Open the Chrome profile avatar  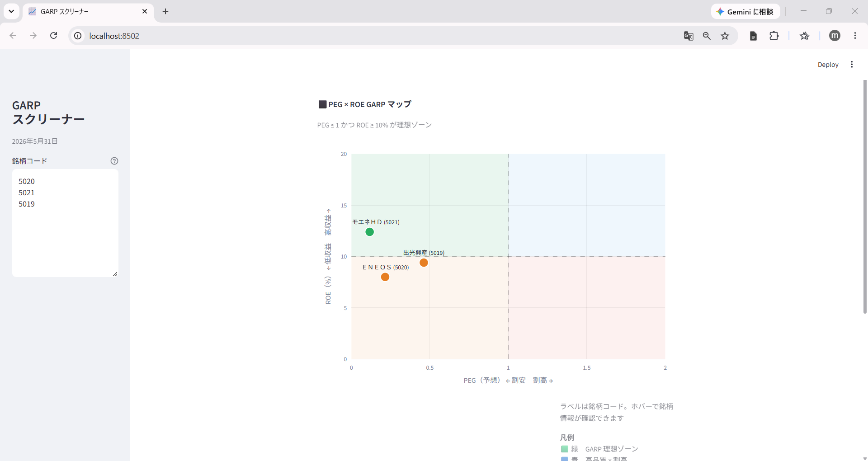click(835, 36)
